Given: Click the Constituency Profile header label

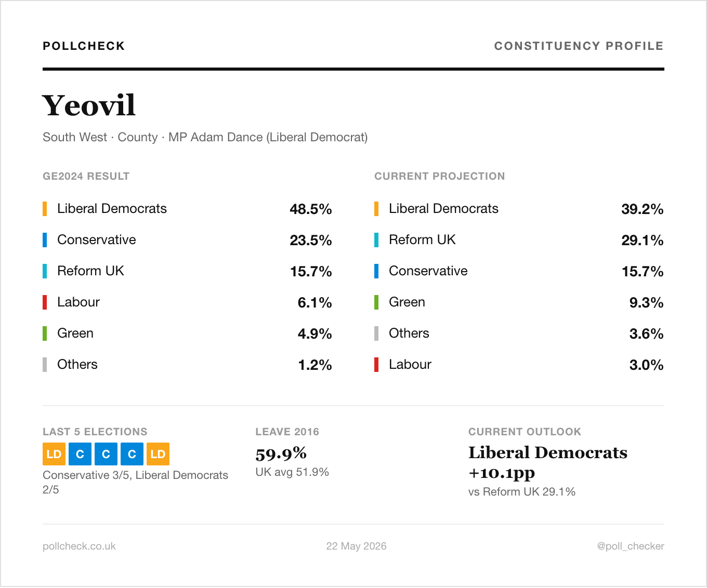Looking at the screenshot, I should click(x=579, y=46).
